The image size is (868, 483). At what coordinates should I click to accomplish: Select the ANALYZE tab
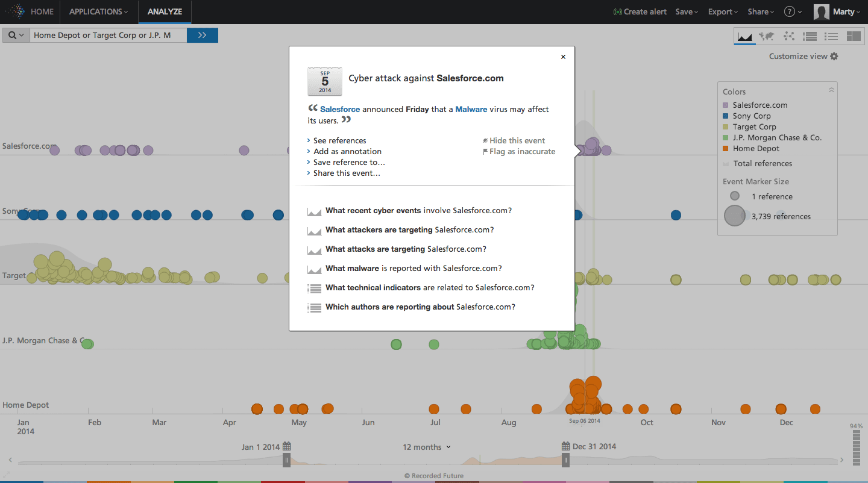(x=165, y=11)
